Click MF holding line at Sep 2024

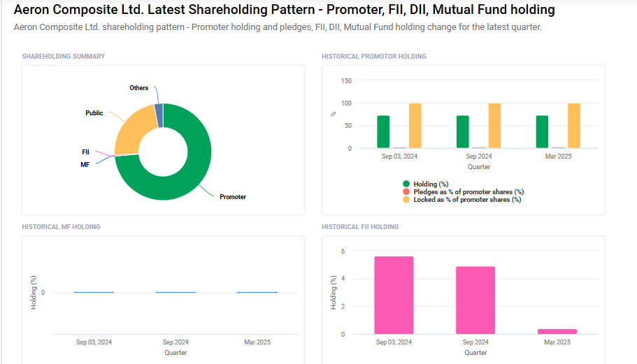point(176,292)
